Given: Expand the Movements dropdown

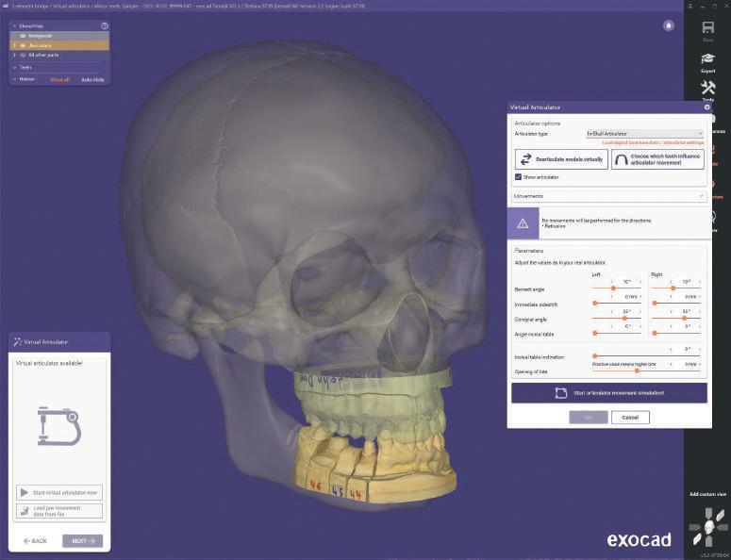Looking at the screenshot, I should (608, 196).
